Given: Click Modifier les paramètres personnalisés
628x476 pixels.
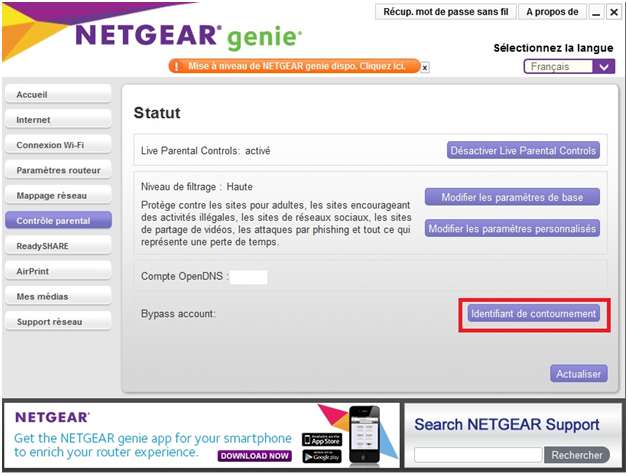Looking at the screenshot, I should [x=512, y=228].
